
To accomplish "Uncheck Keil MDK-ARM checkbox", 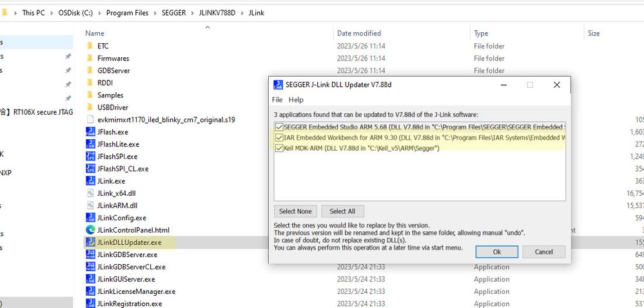I will coord(279,148).
